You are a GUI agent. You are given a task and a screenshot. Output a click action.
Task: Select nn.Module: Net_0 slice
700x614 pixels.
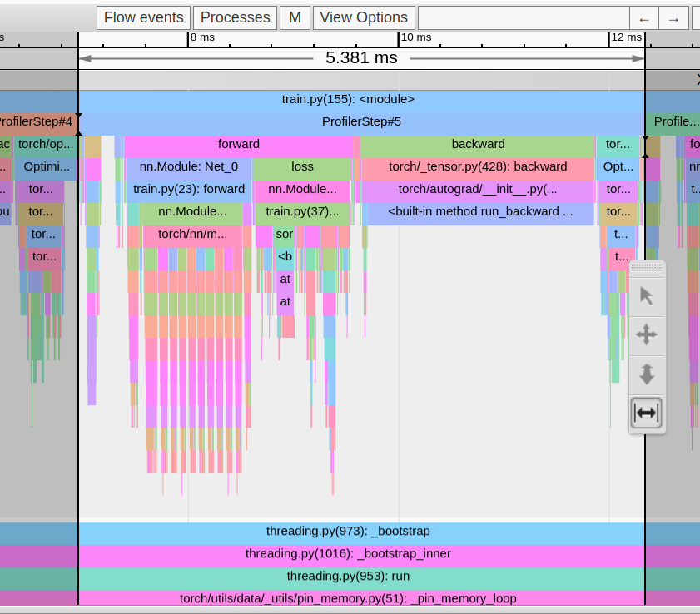tap(188, 166)
